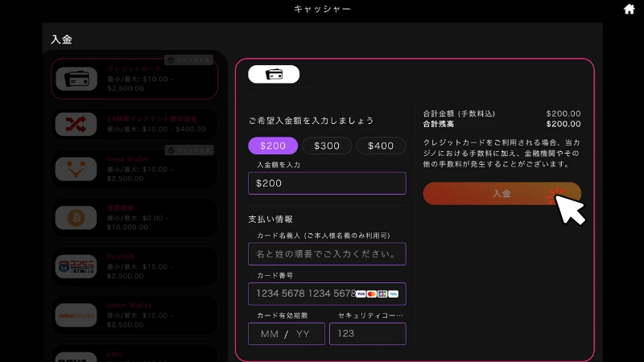Click the 支払い情報 heading
This screenshot has height=362, width=644.
[270, 219]
